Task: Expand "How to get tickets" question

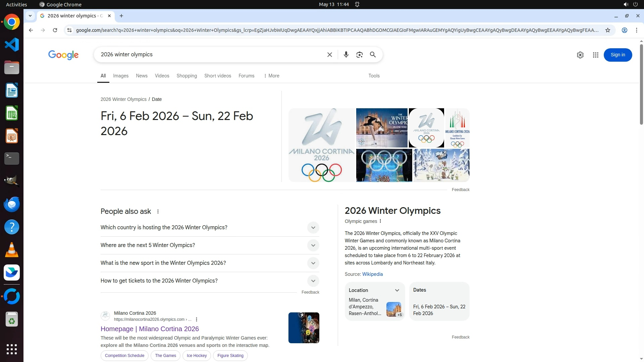Action: (313, 281)
